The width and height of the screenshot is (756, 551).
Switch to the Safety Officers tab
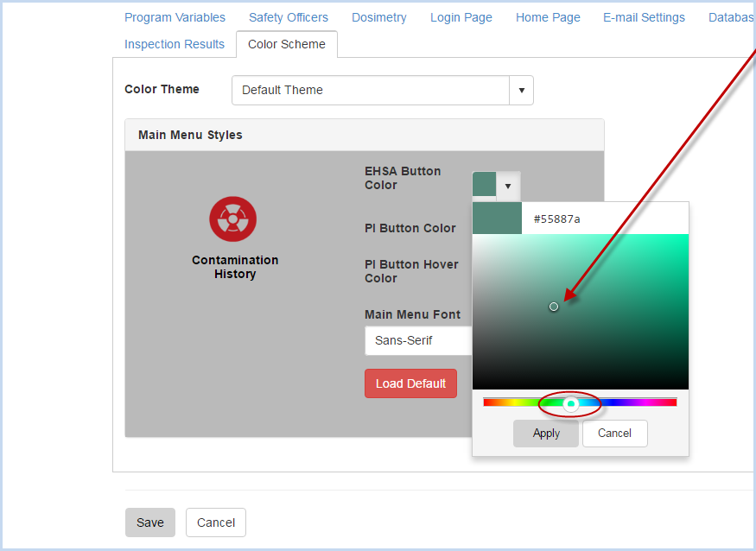click(x=289, y=17)
